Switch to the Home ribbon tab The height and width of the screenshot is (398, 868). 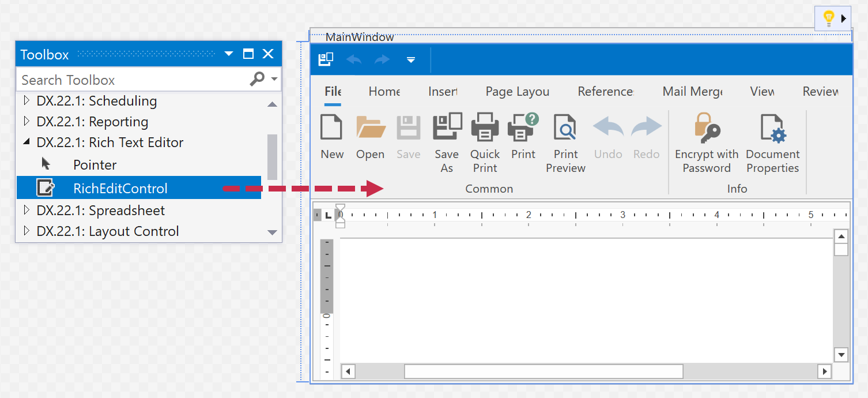point(384,92)
